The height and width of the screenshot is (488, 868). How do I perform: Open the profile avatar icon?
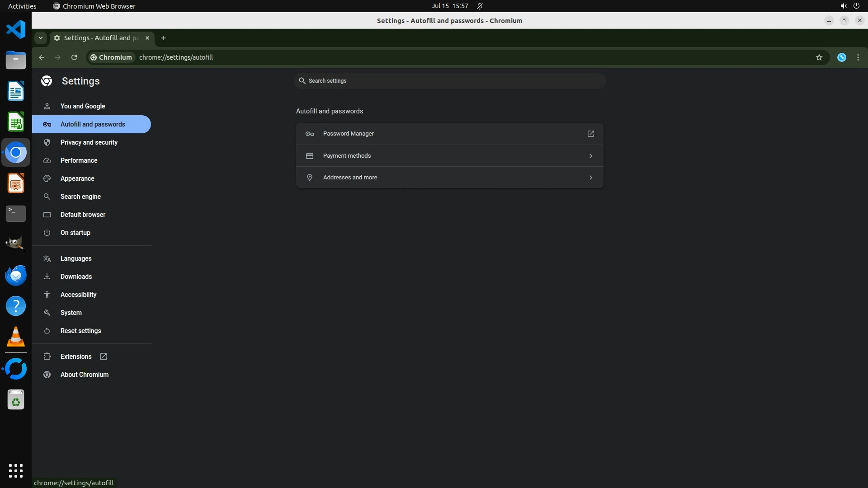[x=841, y=57]
